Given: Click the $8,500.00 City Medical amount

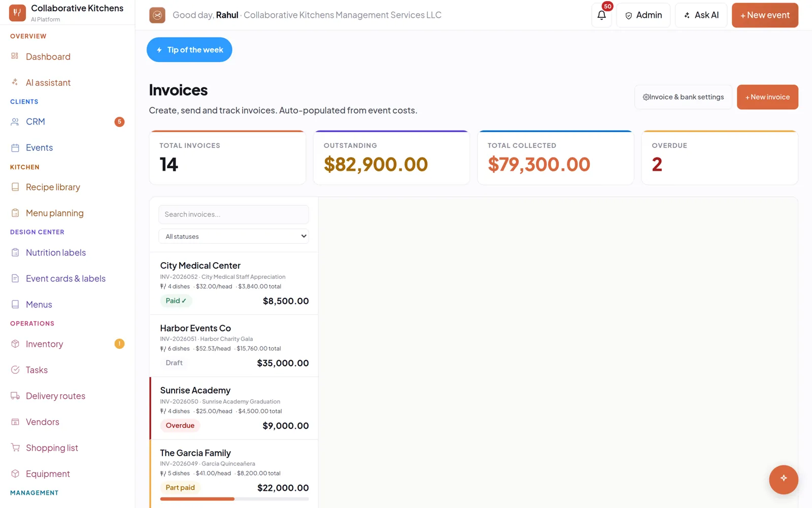Looking at the screenshot, I should click(286, 301).
